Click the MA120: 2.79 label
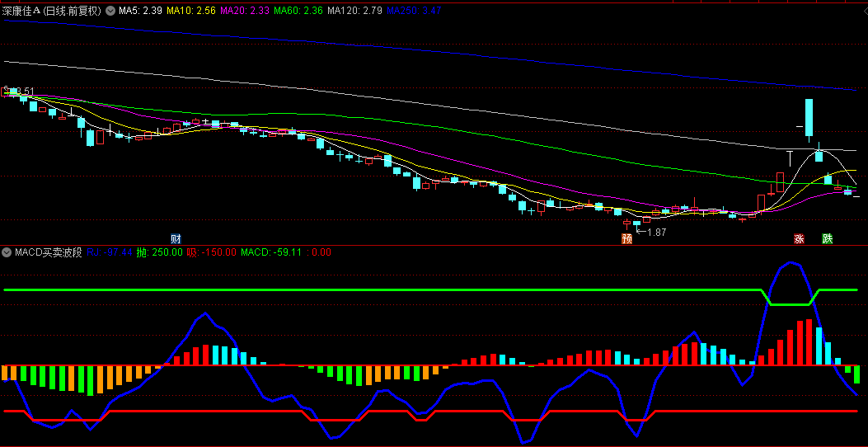 pyautogui.click(x=354, y=11)
